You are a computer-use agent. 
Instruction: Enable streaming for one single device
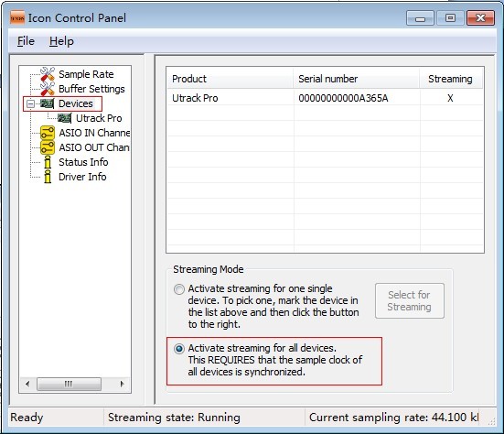(x=179, y=289)
